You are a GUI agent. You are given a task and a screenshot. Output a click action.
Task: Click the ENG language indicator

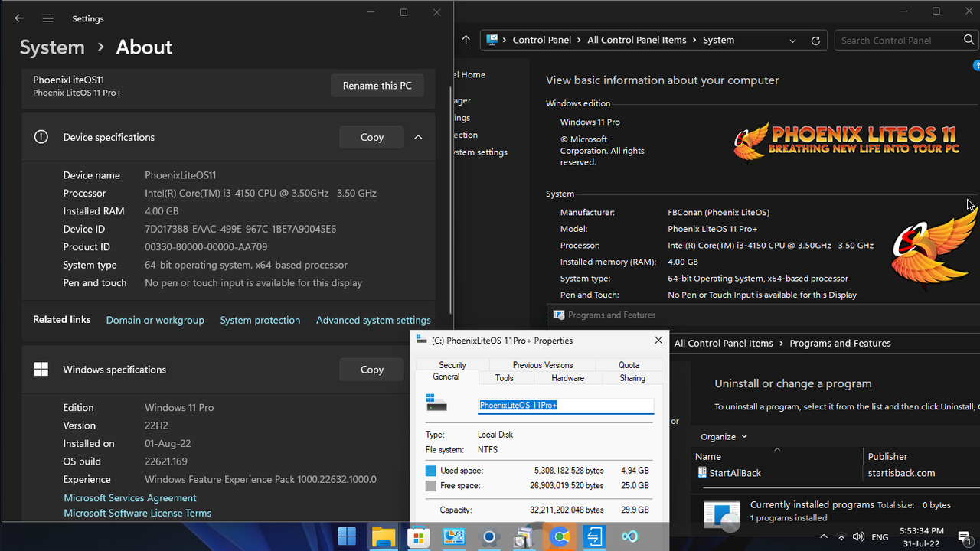(880, 537)
